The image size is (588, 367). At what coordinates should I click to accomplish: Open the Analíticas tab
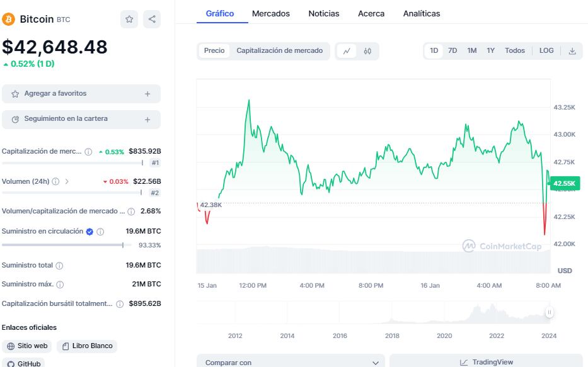coord(421,13)
